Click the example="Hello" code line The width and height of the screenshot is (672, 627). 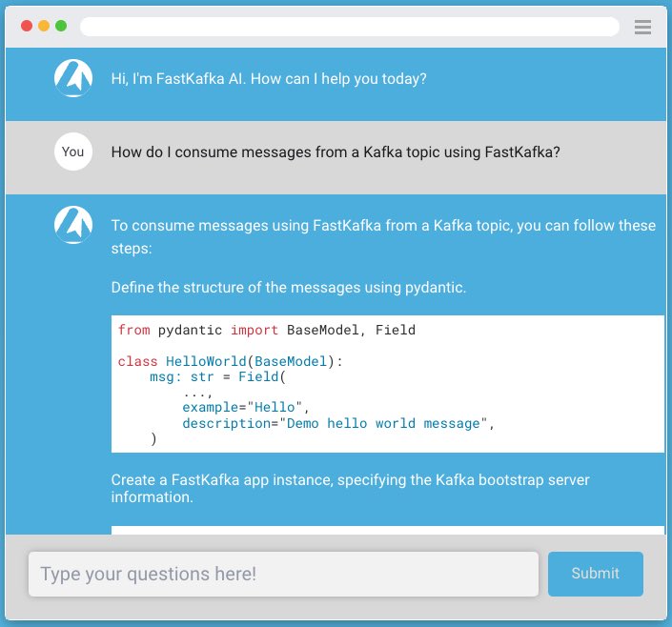pyautogui.click(x=246, y=407)
